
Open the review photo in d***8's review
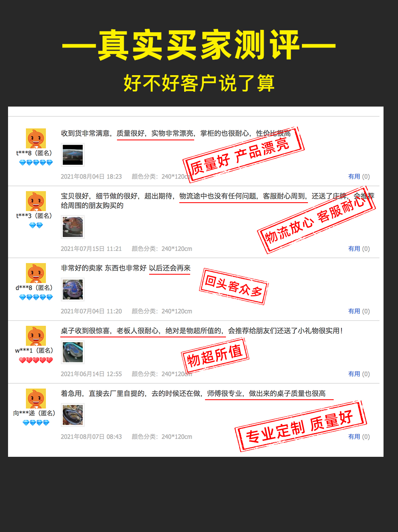pos(73,290)
